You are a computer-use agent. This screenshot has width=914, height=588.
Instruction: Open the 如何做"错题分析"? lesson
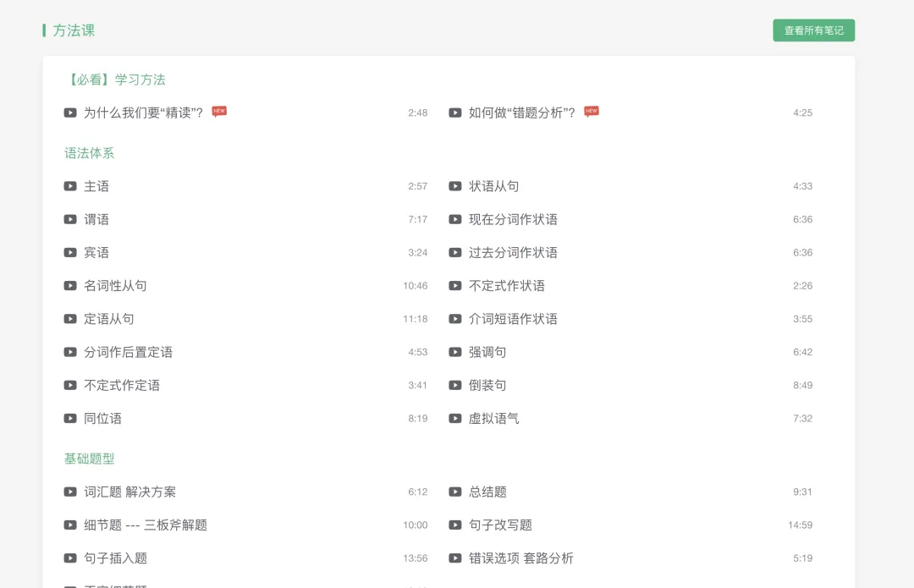[x=521, y=113]
